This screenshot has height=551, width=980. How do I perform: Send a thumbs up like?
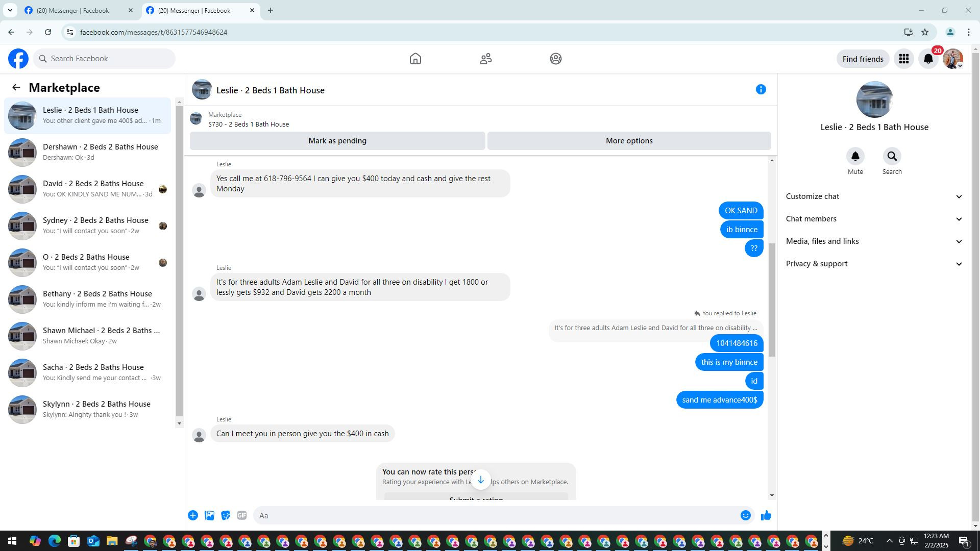click(x=766, y=516)
